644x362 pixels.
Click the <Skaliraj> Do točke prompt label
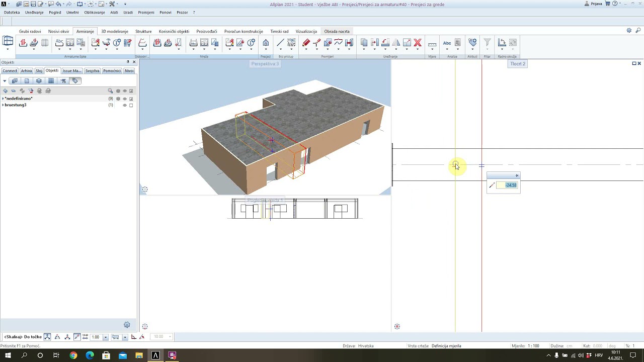(24, 337)
